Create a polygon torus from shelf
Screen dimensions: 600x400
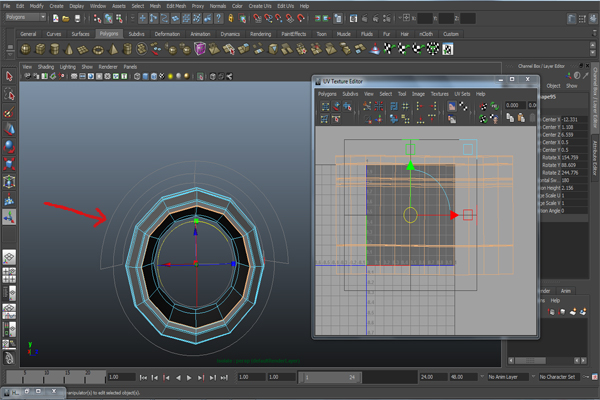pos(98,49)
